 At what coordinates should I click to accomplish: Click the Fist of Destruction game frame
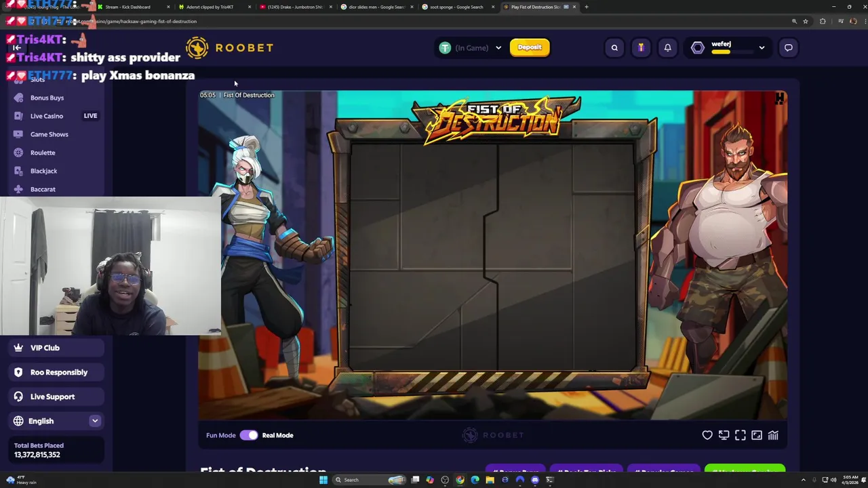point(493,256)
